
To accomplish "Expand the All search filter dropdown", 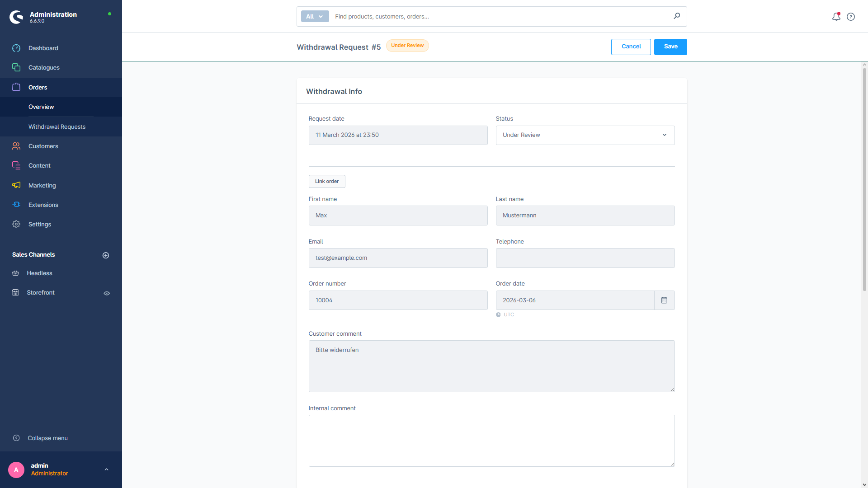I will click(315, 17).
